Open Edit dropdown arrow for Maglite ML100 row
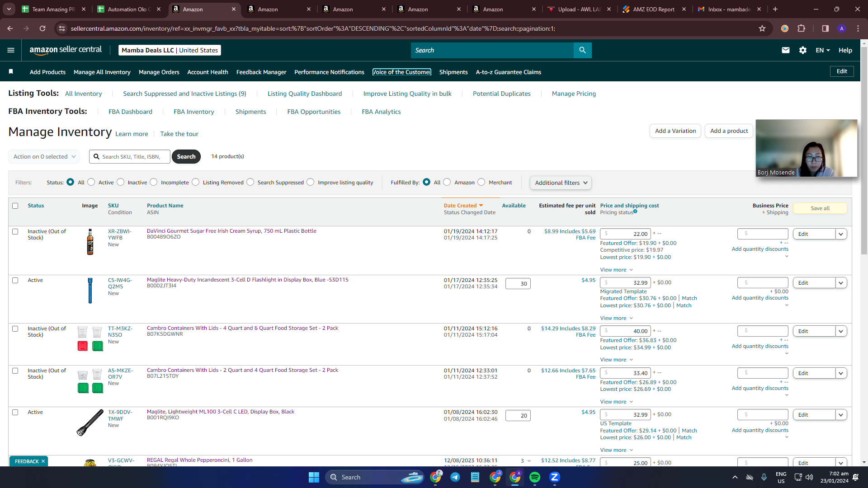The height and width of the screenshot is (488, 868). click(x=841, y=415)
